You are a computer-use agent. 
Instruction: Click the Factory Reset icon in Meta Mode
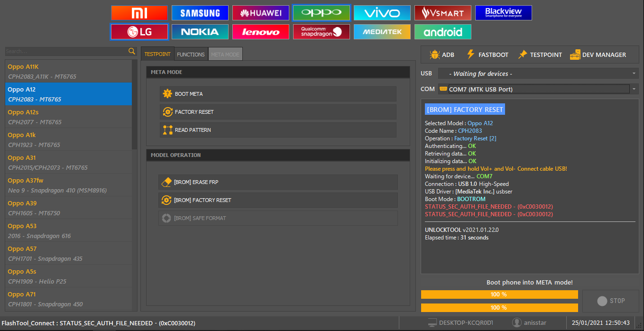tap(167, 111)
